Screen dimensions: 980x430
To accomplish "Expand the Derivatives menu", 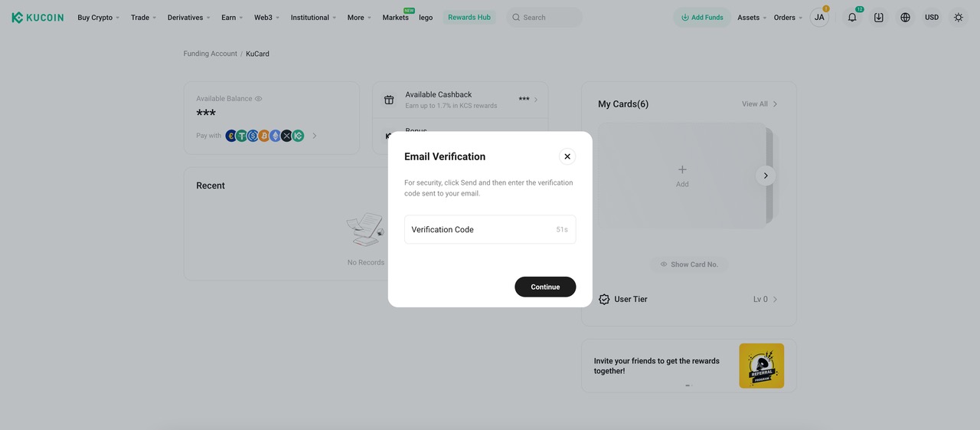I will tap(188, 17).
